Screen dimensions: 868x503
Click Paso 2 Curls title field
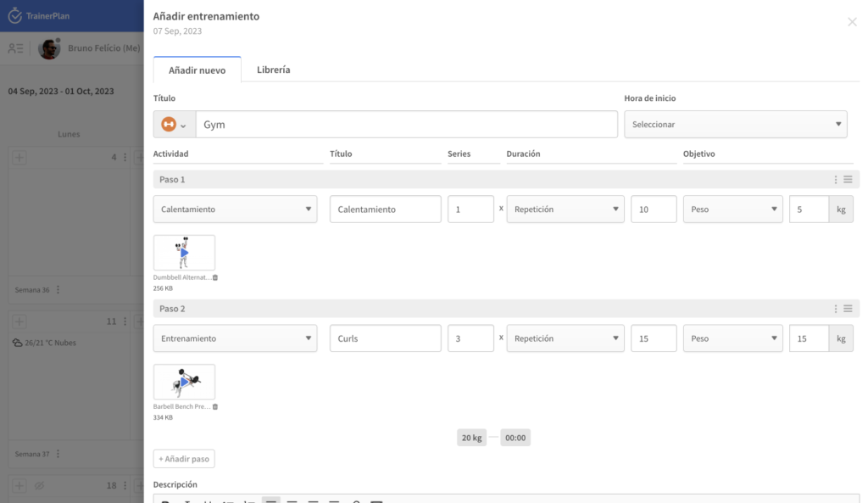coord(386,338)
